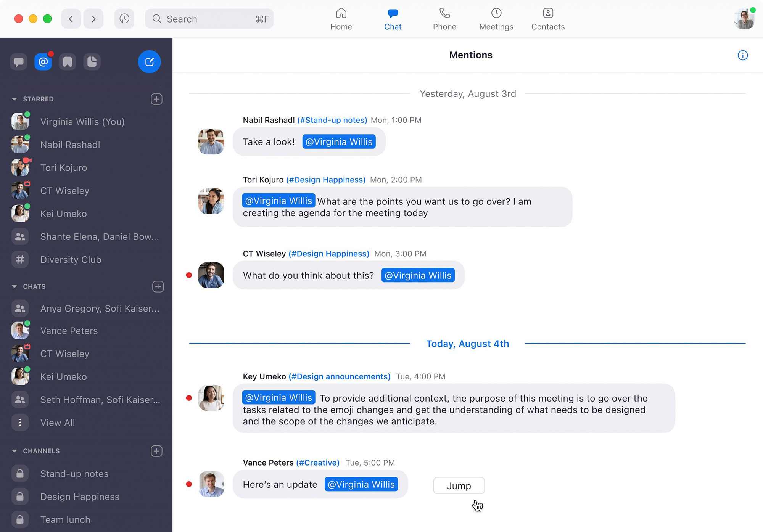Add a new channel with plus icon

coord(156,451)
